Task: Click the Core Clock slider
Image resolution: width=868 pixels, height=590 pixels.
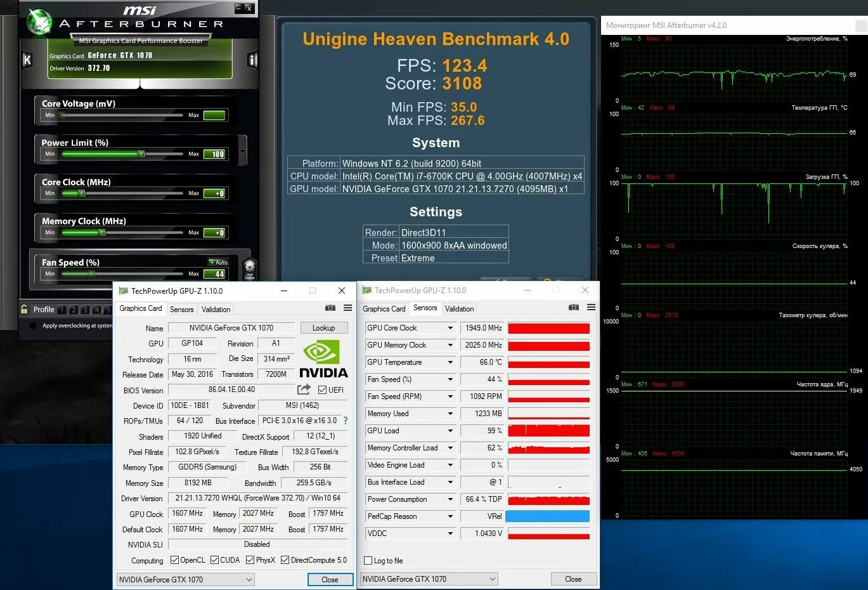Action: tap(122, 193)
